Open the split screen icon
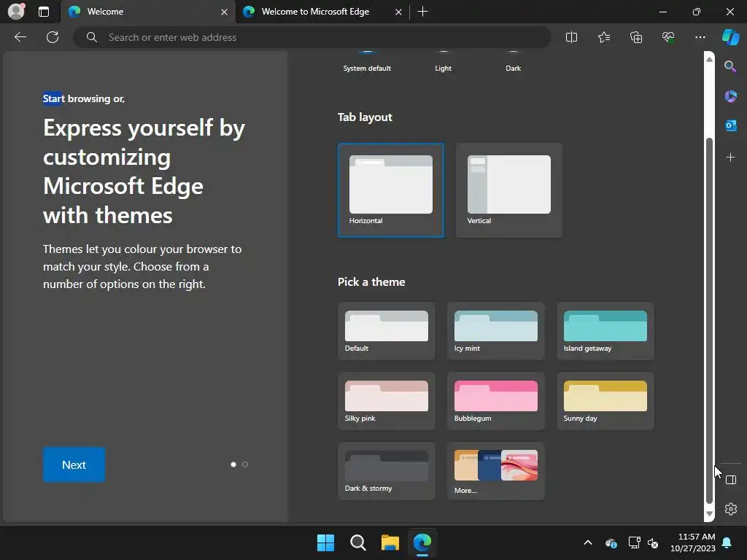 pos(571,37)
